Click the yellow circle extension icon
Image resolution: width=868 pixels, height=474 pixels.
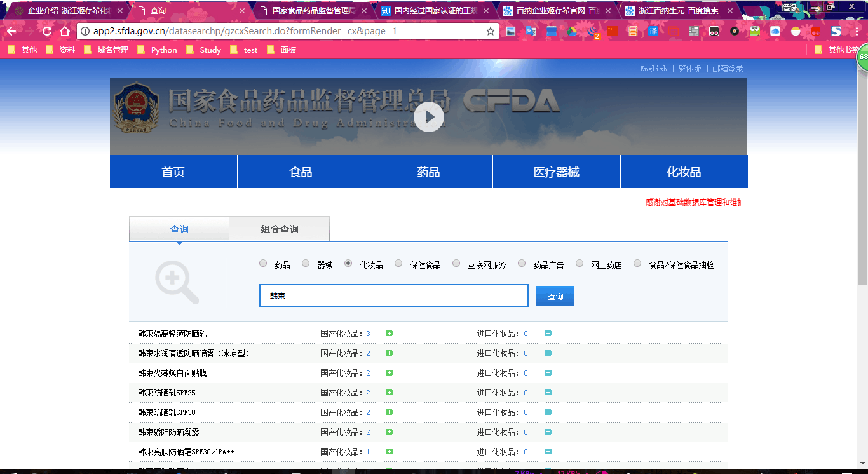coord(796,31)
